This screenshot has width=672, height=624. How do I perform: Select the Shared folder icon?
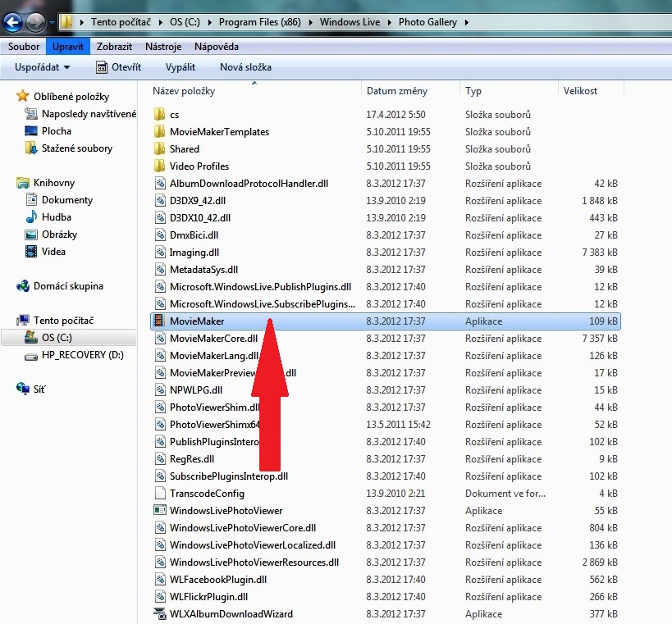click(x=159, y=148)
